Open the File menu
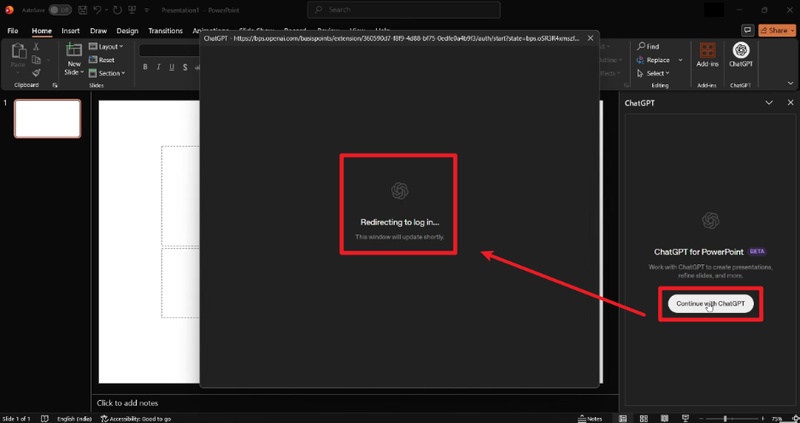The image size is (800, 423). coord(13,31)
